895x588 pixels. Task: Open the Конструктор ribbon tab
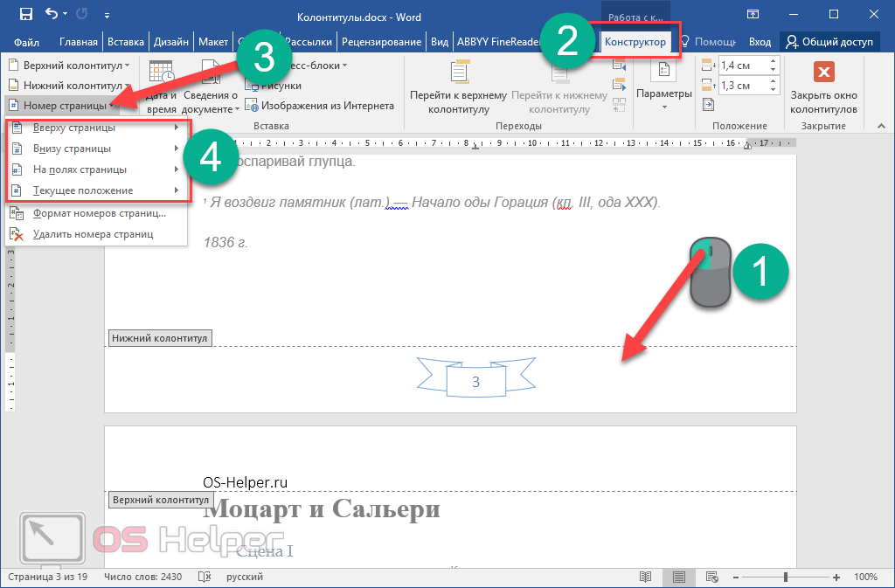(x=635, y=42)
